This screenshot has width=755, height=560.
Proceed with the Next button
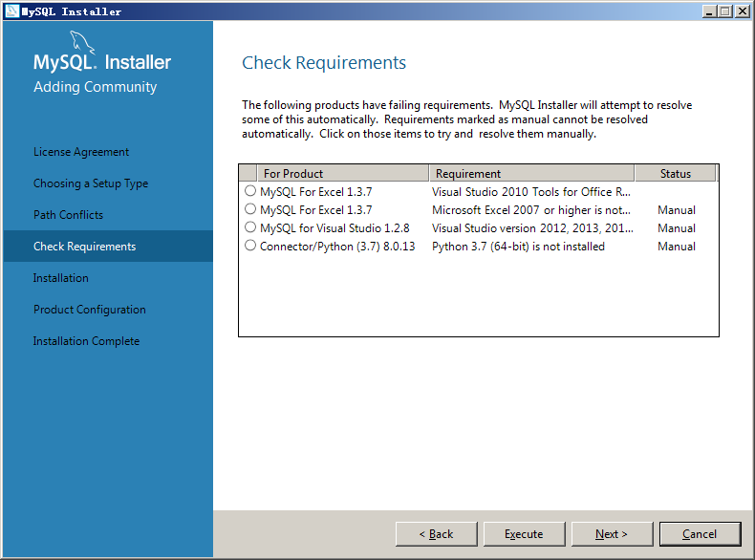click(x=612, y=534)
